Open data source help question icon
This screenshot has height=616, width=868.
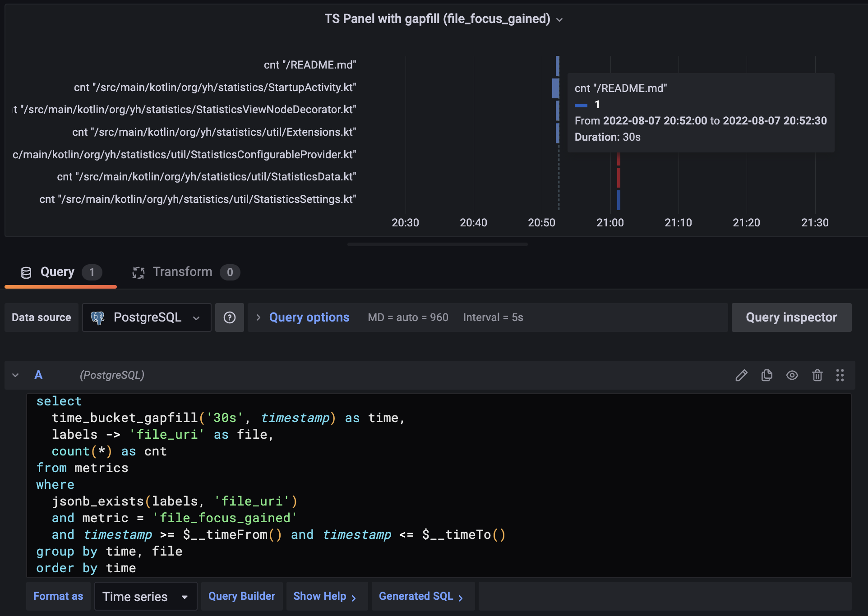pyautogui.click(x=229, y=317)
